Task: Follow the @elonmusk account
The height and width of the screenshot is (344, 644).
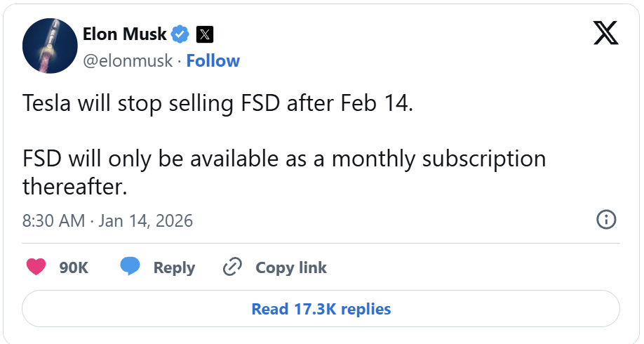Action: pyautogui.click(x=213, y=61)
